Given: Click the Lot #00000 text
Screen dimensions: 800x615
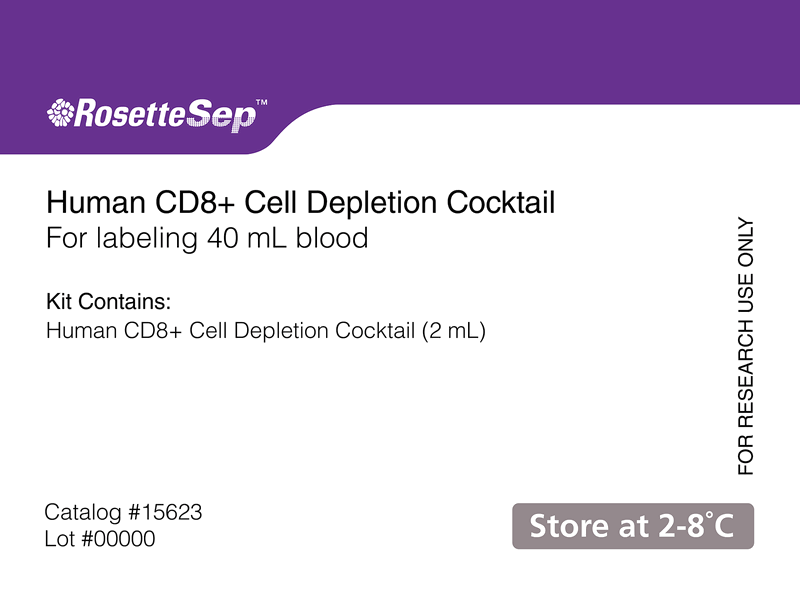Looking at the screenshot, I should click(x=100, y=539).
